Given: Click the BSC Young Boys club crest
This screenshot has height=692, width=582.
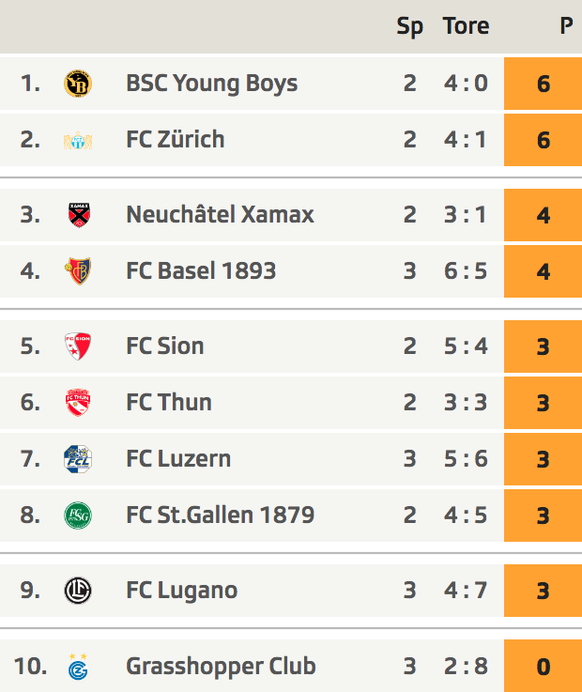Looking at the screenshot, I should pos(78,83).
